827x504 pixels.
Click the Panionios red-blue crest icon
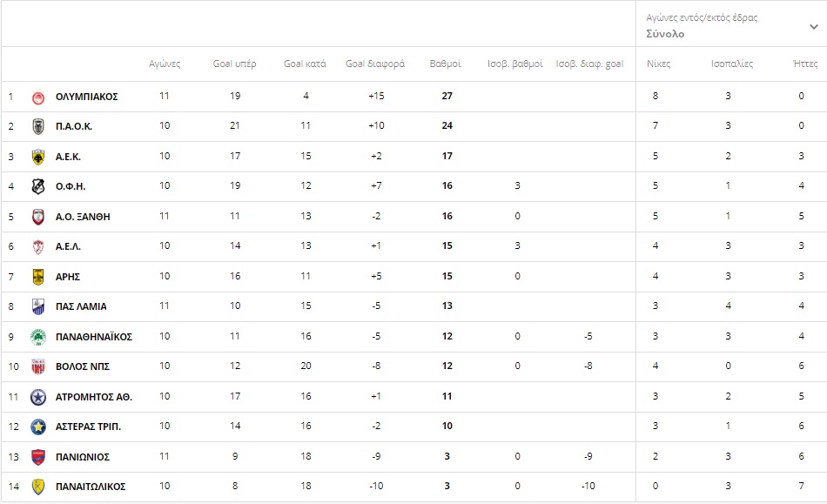pos(38,457)
